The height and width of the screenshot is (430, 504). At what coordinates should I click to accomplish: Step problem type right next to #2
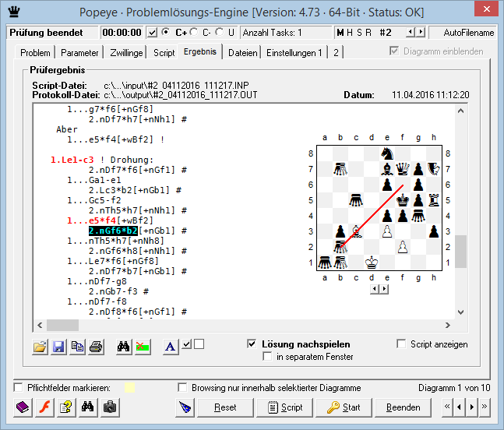(x=421, y=32)
